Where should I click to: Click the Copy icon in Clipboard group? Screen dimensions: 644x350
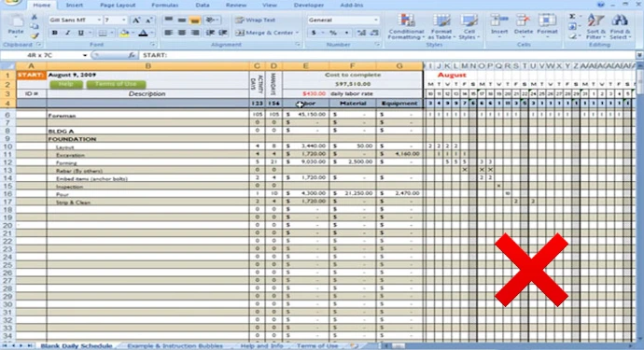[x=35, y=26]
